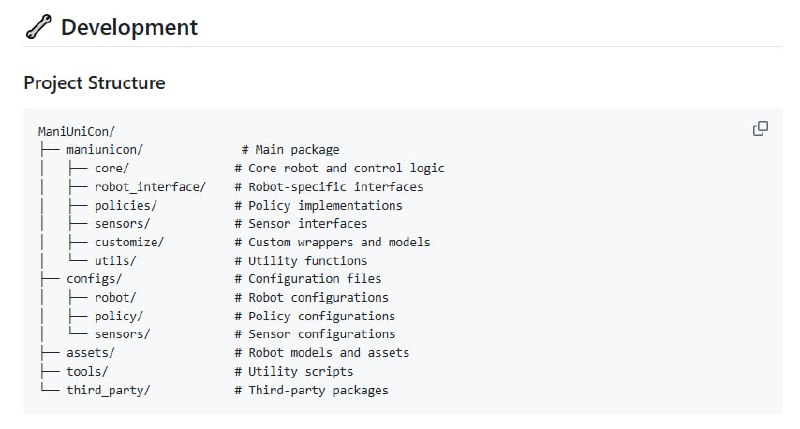The image size is (800, 429).
Task: Copy the project structure code block
Action: tap(760, 129)
